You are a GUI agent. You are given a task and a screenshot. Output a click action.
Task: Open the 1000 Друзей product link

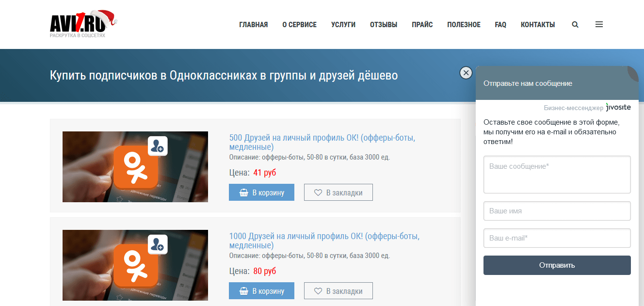click(x=324, y=241)
